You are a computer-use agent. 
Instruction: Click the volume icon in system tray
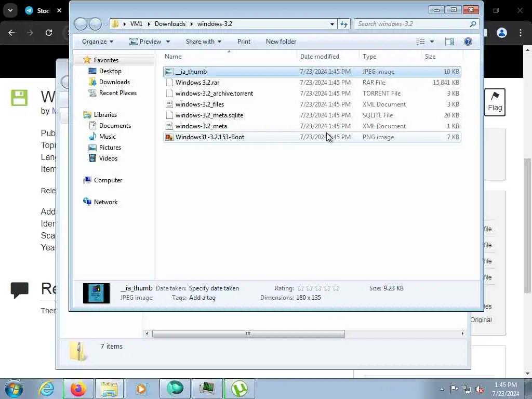click(480, 389)
